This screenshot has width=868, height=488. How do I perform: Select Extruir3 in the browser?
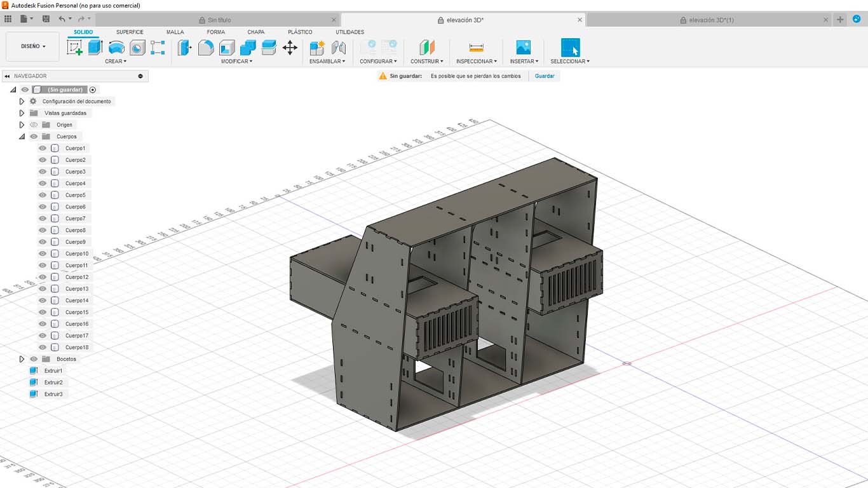click(x=53, y=395)
